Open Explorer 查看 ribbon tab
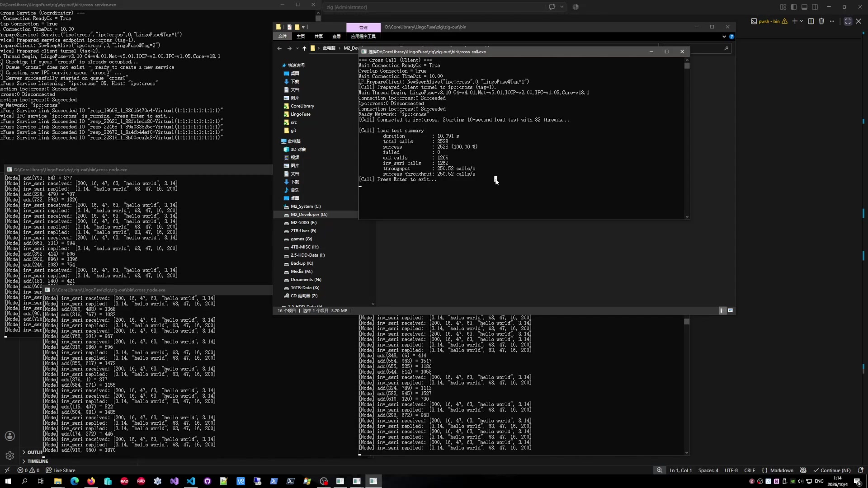The height and width of the screenshot is (488, 868). pyautogui.click(x=337, y=36)
